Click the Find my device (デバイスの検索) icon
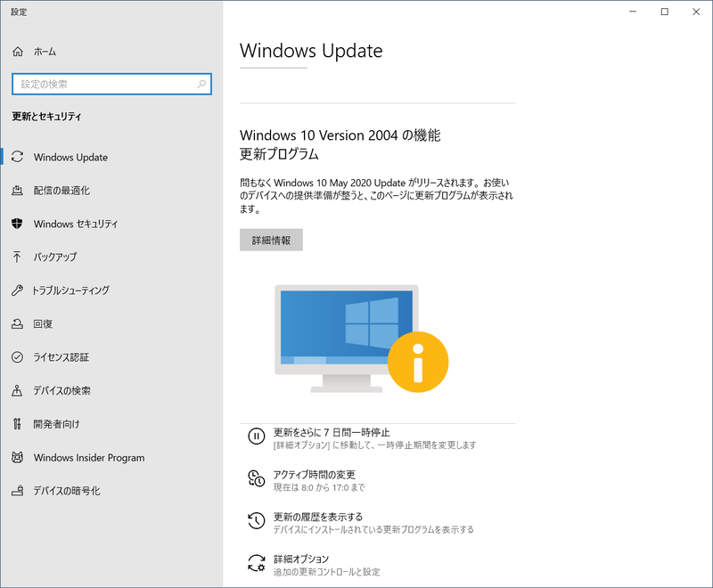Viewport: 713px width, 588px height. (17, 390)
